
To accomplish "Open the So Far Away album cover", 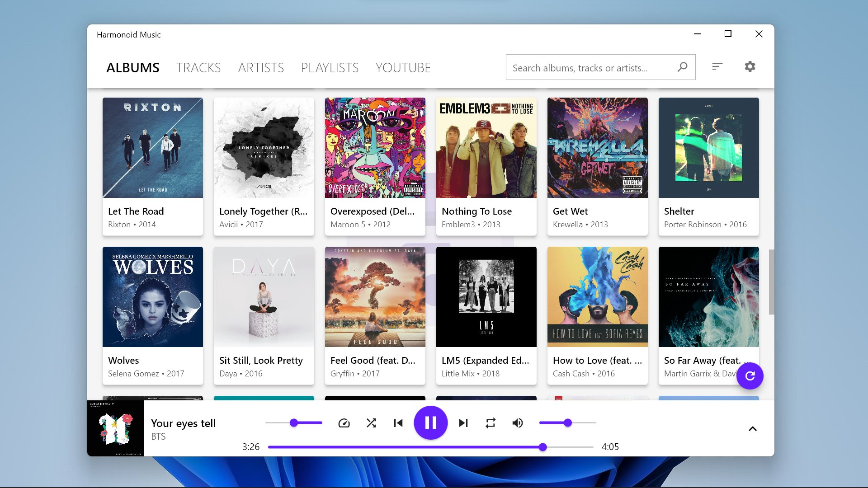I will click(x=709, y=297).
